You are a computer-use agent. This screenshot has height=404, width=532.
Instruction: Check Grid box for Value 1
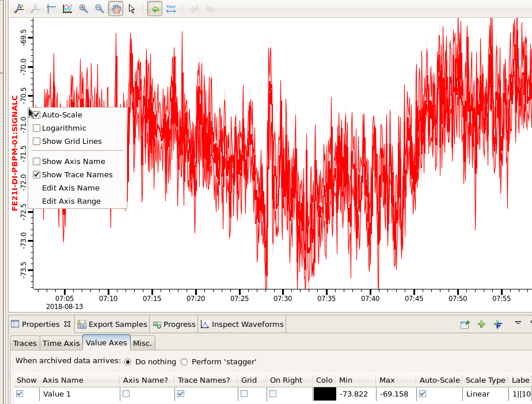click(x=244, y=394)
